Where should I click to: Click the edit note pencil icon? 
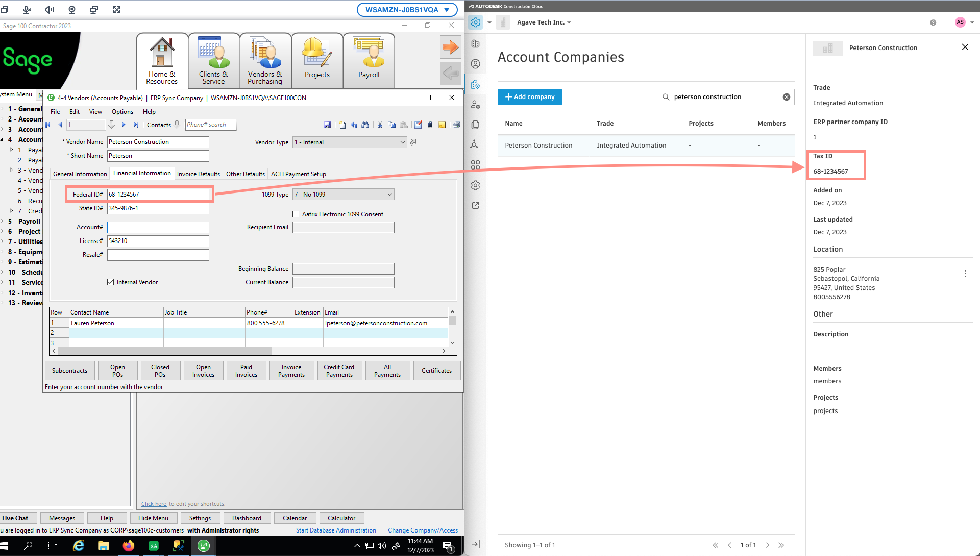coord(418,125)
